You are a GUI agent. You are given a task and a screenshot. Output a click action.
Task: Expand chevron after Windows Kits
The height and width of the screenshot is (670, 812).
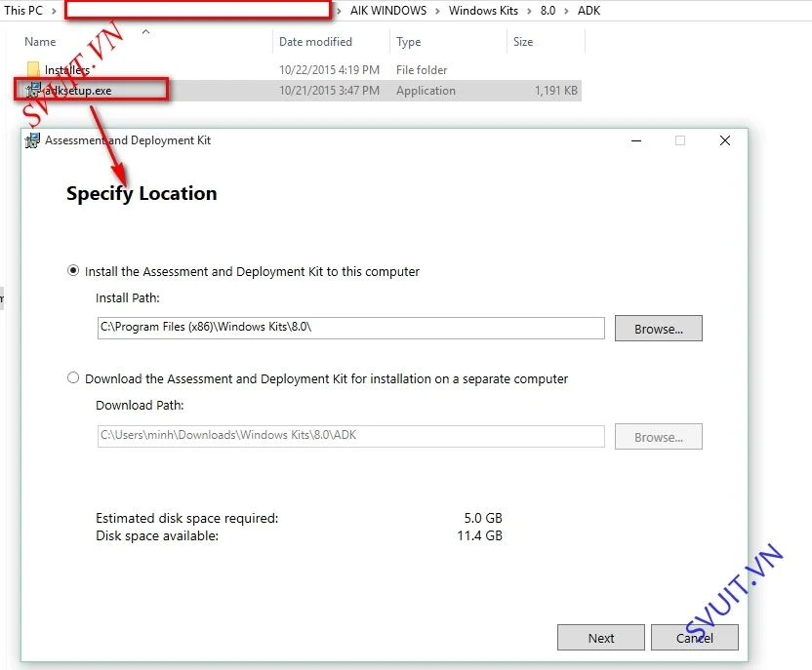click(529, 11)
